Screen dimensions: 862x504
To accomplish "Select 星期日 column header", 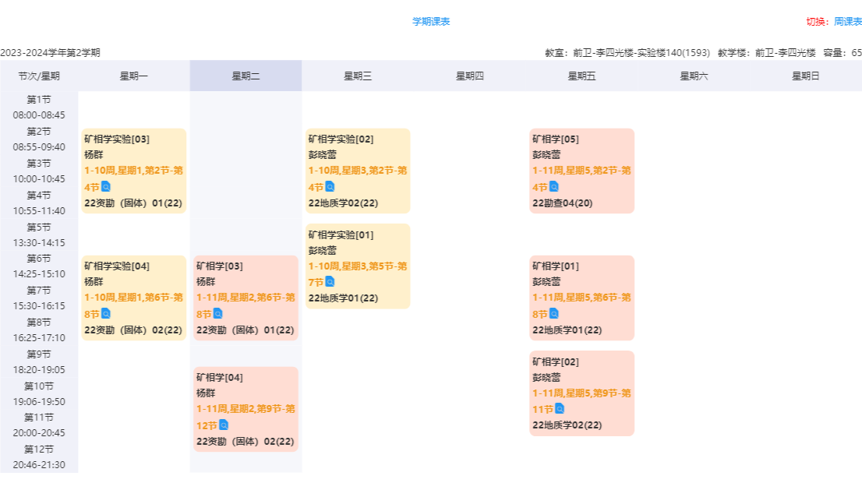I will pyautogui.click(x=805, y=76).
